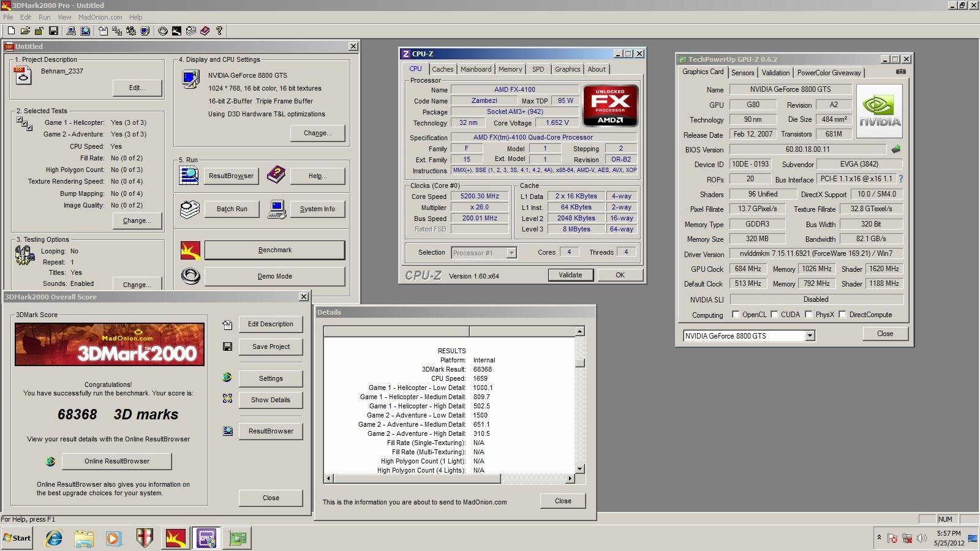Enable the DirectCompute checkbox in GPU-Z
980x551 pixels.
point(842,314)
